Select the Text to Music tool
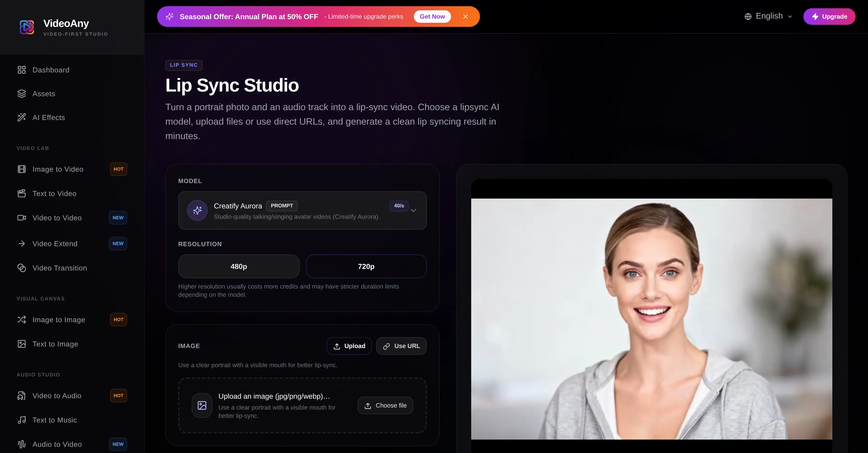Viewport: 868px width, 453px height. click(55, 420)
